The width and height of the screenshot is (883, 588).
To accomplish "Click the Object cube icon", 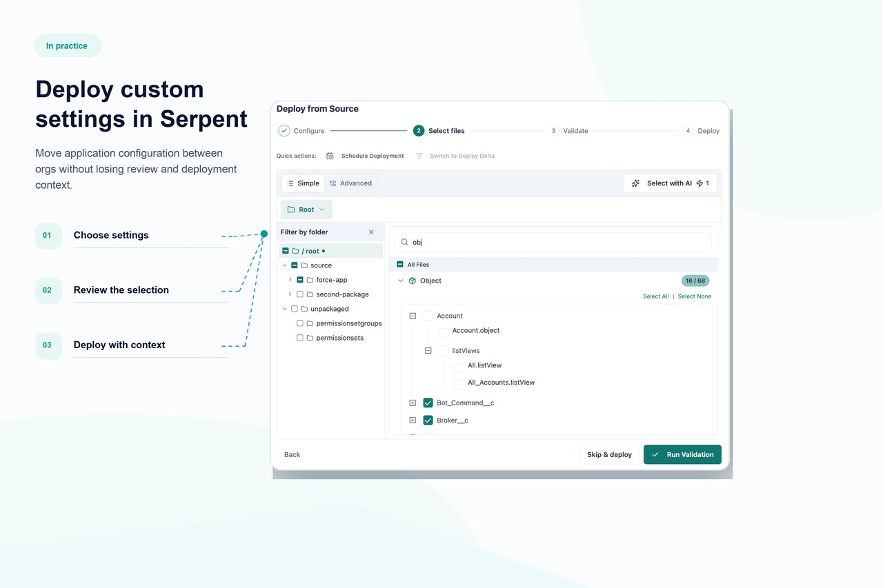I will pyautogui.click(x=413, y=281).
